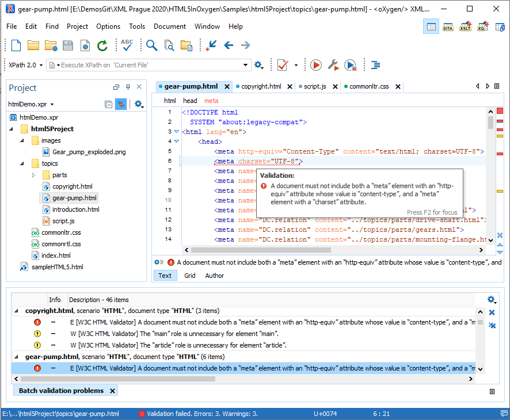Open results panel settings gear
Viewport: 510px width, 420px height.
pyautogui.click(x=492, y=300)
